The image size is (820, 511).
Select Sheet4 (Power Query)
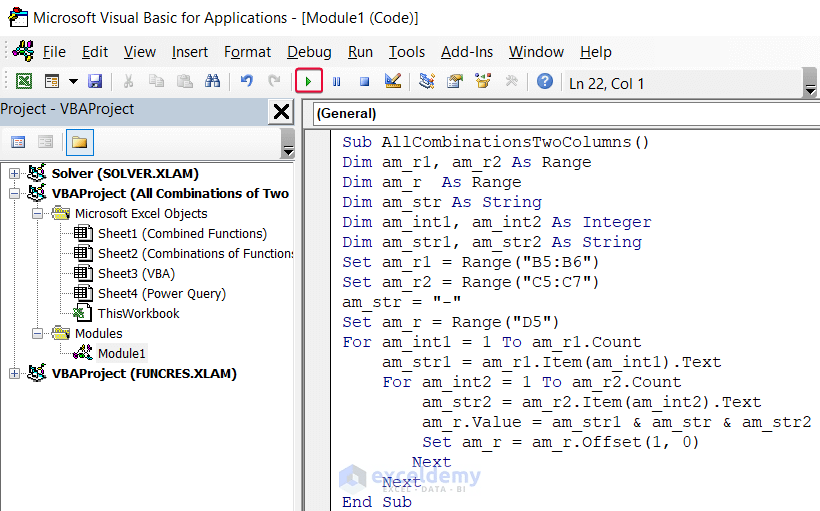coord(162,294)
